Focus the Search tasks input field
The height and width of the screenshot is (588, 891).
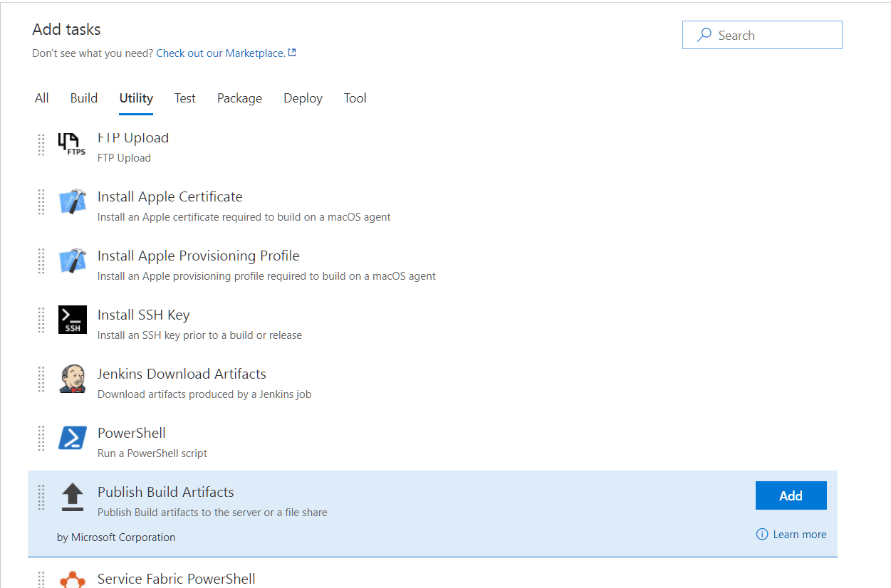click(x=762, y=35)
